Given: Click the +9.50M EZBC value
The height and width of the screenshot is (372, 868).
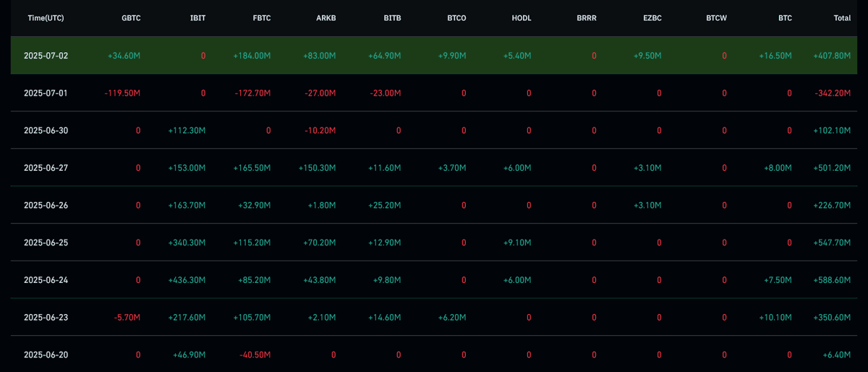Looking at the screenshot, I should tap(647, 56).
